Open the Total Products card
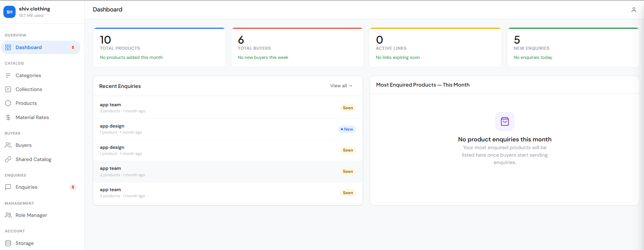This screenshot has height=250, width=644. [x=159, y=48]
